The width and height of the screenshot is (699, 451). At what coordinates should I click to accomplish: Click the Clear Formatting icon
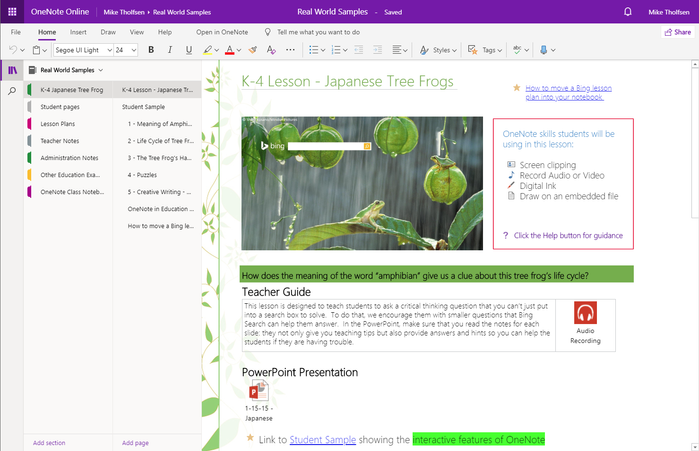pyautogui.click(x=271, y=50)
